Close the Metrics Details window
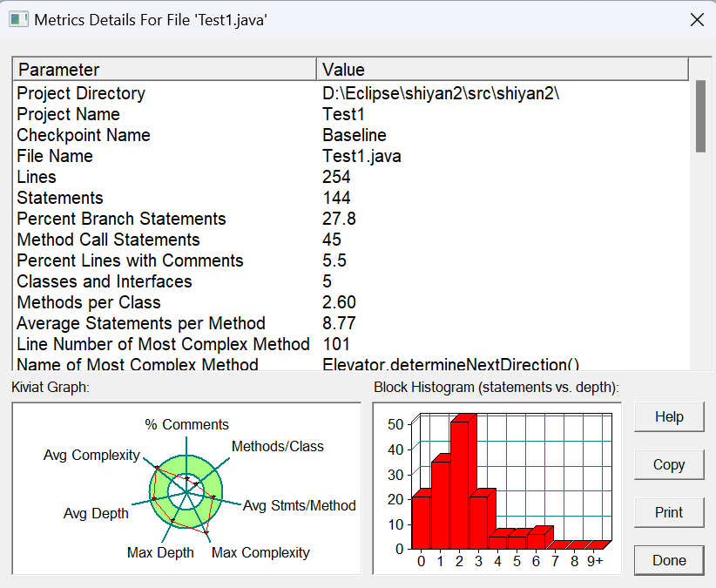716x588 pixels. [x=697, y=20]
